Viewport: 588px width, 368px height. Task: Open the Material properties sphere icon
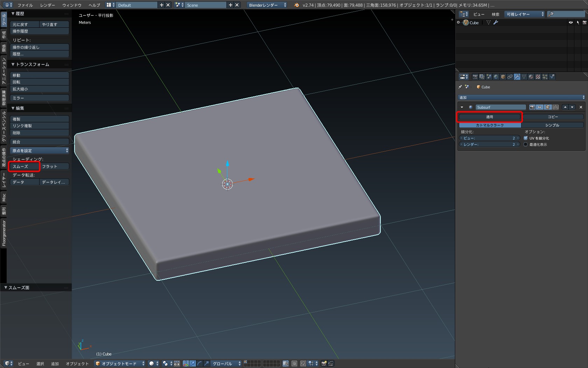pyautogui.click(x=531, y=77)
